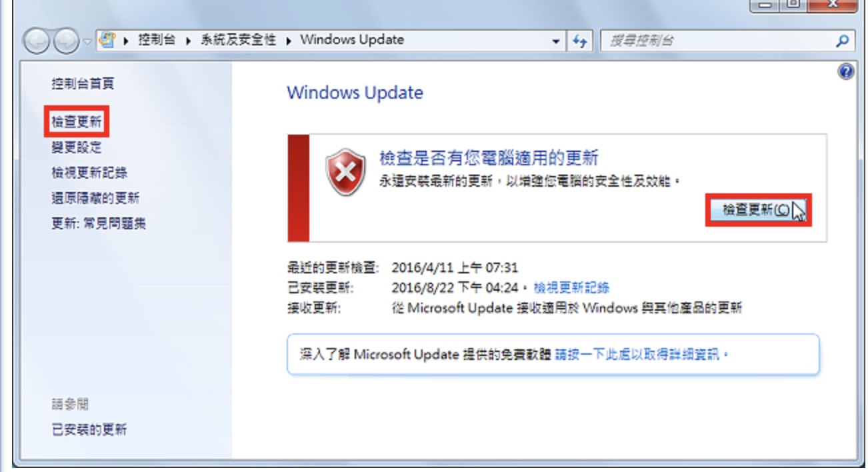
Task: Open the recent pages dropdown arrow
Action: (87, 42)
